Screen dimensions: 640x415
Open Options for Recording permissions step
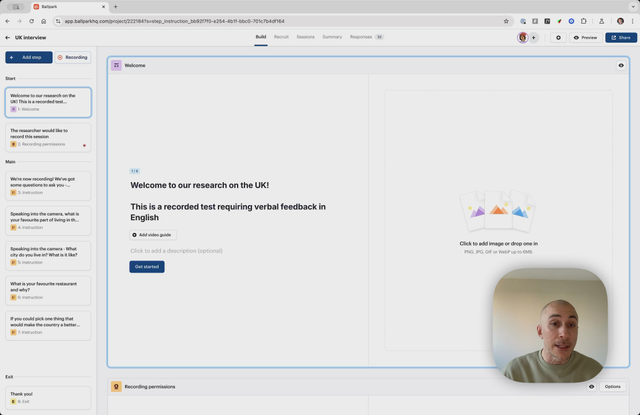(x=613, y=386)
